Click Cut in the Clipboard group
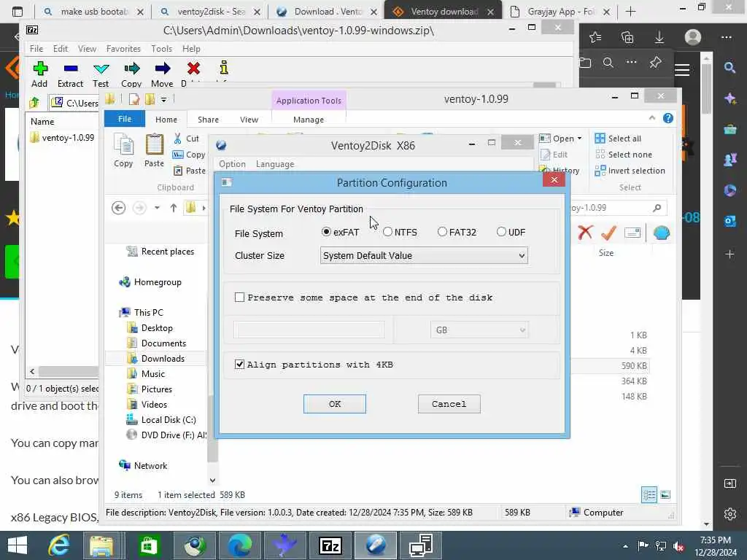 coord(187,139)
